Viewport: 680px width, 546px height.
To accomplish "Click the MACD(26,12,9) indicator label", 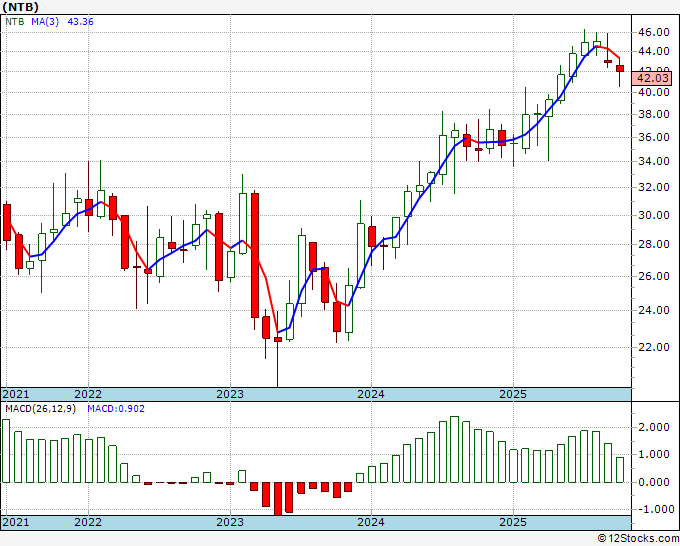I will click(40, 409).
